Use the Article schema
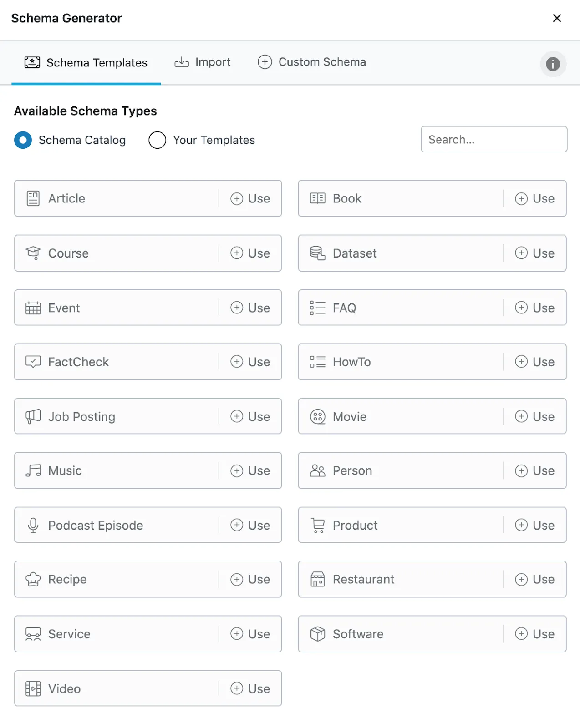 pos(250,198)
